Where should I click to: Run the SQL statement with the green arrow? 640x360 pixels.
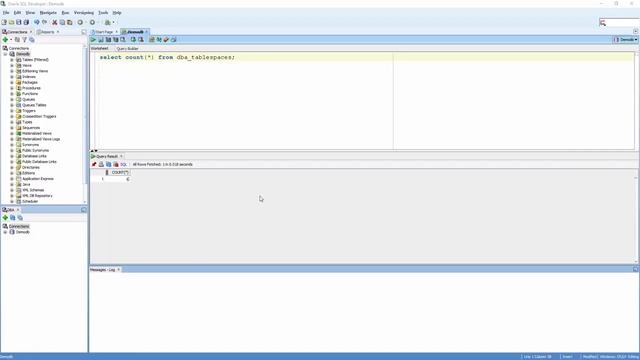coord(93,40)
